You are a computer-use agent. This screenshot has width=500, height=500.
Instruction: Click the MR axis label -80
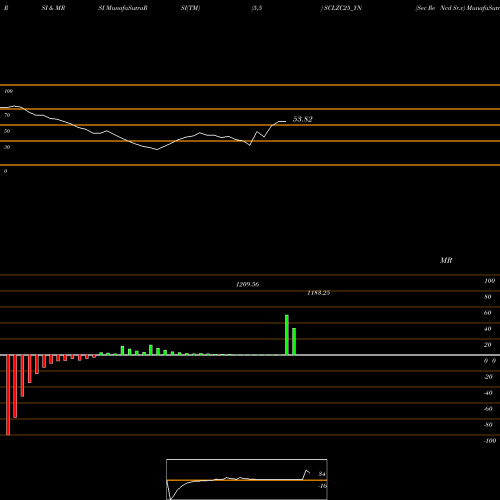[x=488, y=425]
